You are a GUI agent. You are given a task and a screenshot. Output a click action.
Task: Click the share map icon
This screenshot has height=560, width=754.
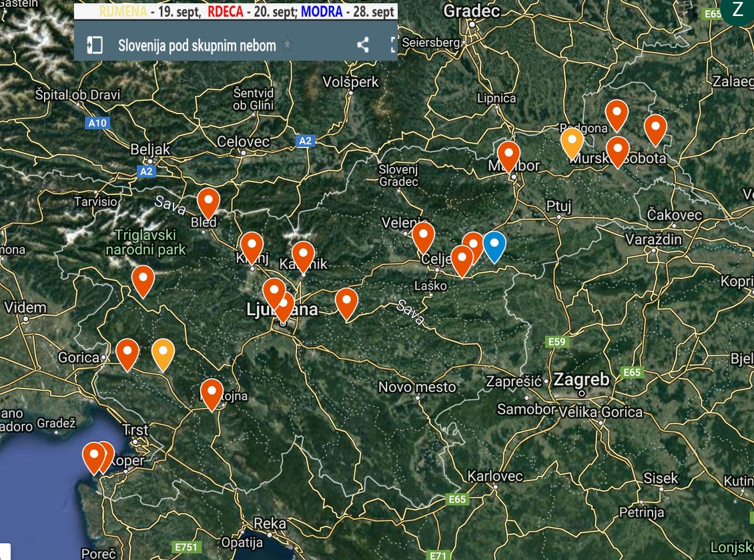click(362, 45)
